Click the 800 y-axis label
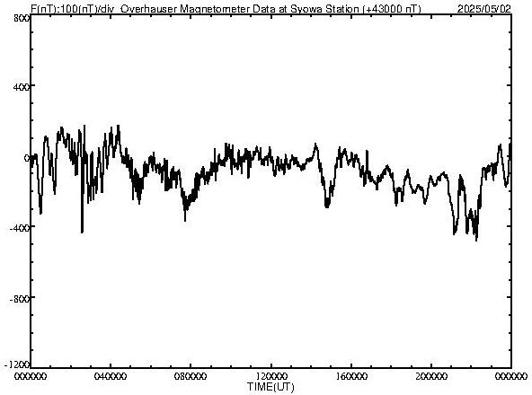Screen dimensions: 532x395 coord(22,18)
